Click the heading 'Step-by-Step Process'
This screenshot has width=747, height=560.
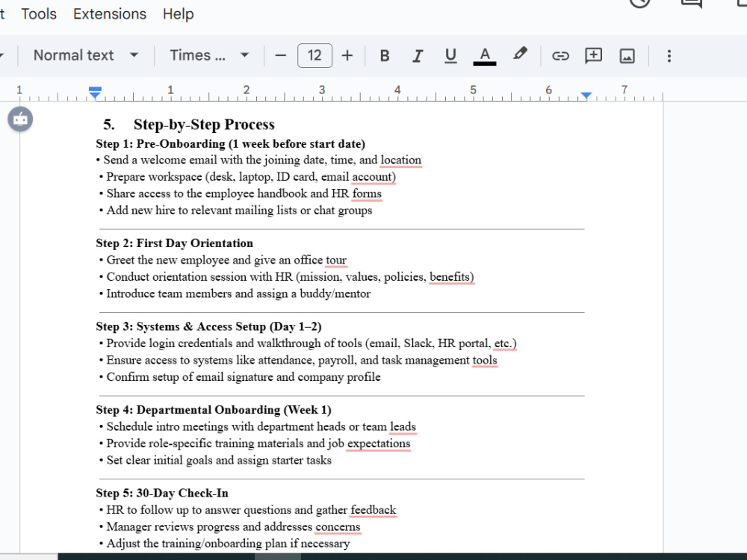click(x=204, y=124)
